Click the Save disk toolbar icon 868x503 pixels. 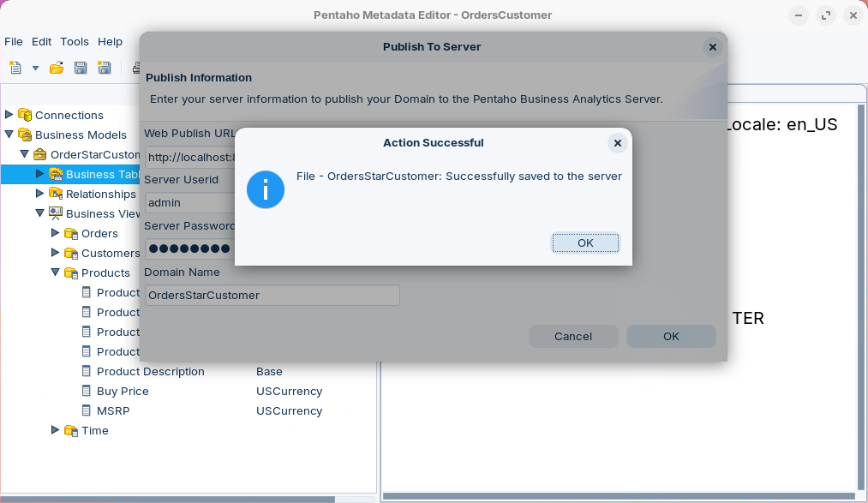[81, 68]
